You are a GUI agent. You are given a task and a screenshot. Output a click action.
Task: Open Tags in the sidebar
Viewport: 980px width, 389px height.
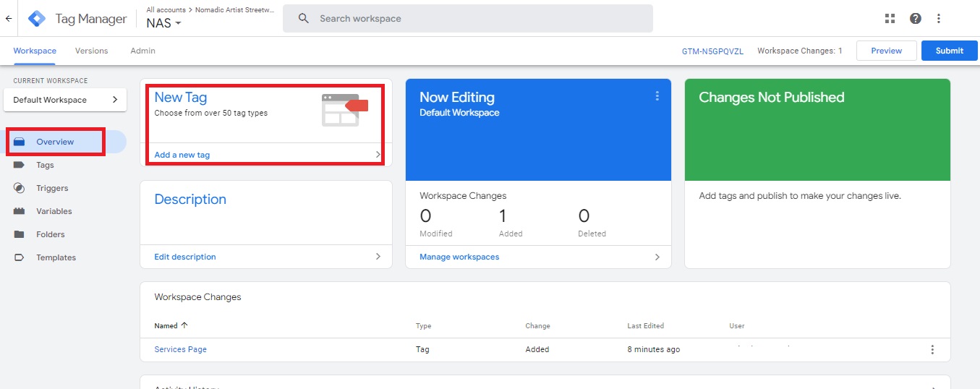coord(45,165)
